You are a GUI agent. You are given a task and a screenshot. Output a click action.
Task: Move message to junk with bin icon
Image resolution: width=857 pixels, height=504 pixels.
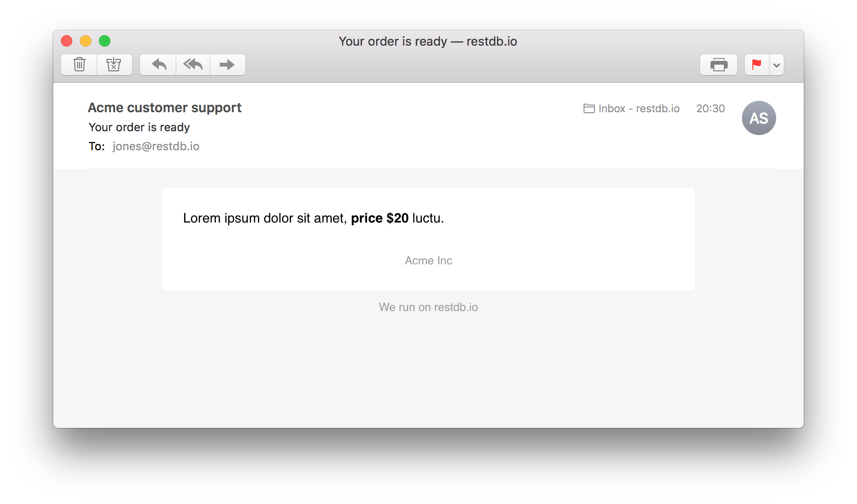tap(114, 65)
